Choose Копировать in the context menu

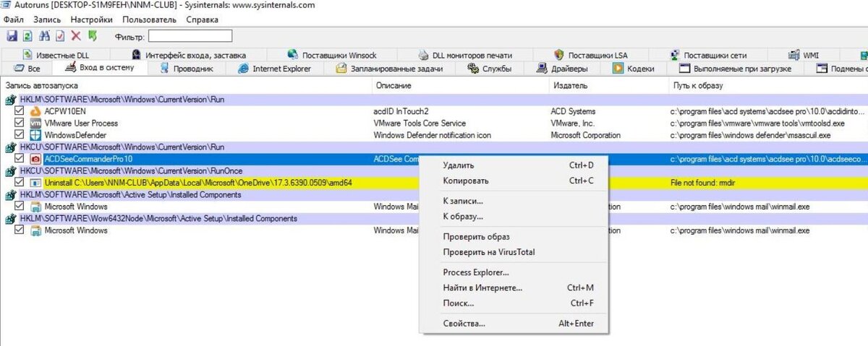point(514,181)
